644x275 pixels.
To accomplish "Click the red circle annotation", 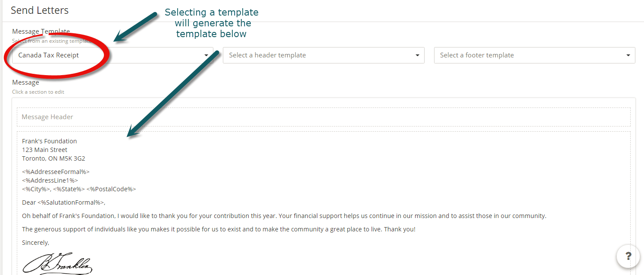I will (x=58, y=55).
